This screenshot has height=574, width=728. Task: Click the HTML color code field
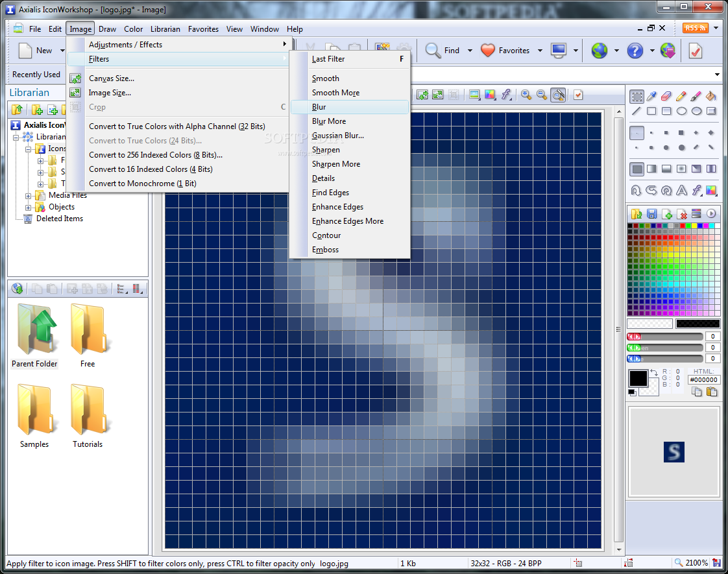pyautogui.click(x=703, y=379)
